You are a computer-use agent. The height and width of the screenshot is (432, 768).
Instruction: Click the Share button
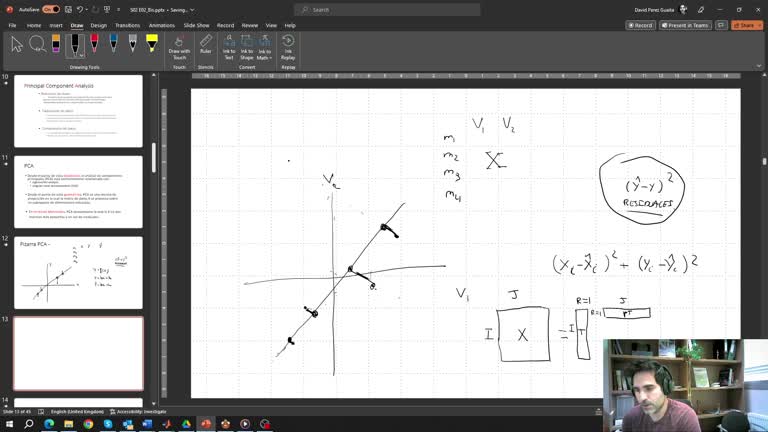point(747,25)
